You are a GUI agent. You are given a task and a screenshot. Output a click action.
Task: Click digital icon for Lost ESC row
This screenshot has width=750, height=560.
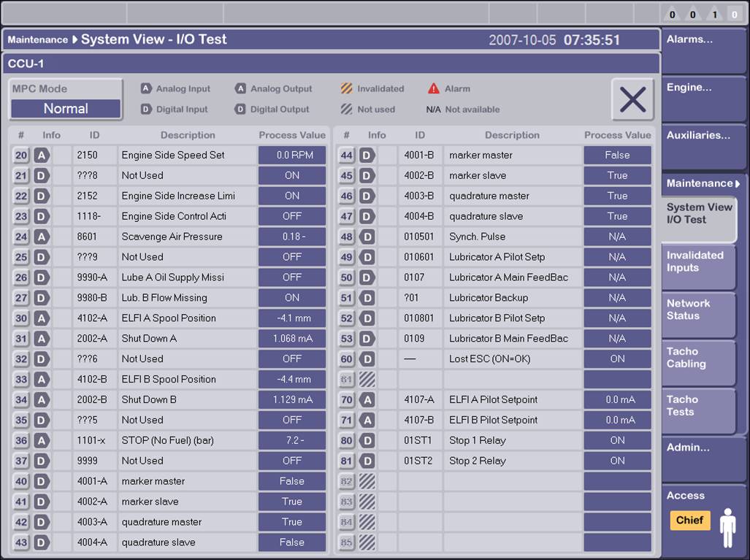click(367, 359)
